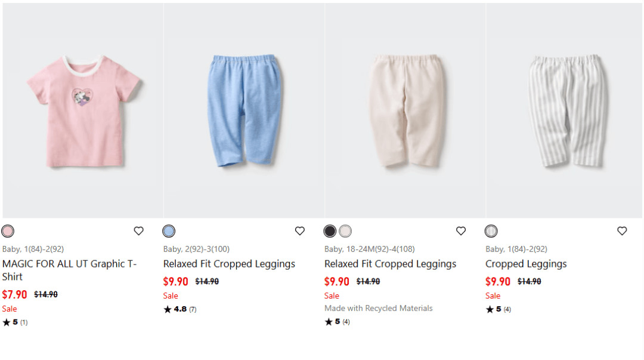Image resolution: width=644 pixels, height=360 pixels.
Task: Click heart icon on beige Relaxed Fit Leggings
Action: [x=461, y=231]
